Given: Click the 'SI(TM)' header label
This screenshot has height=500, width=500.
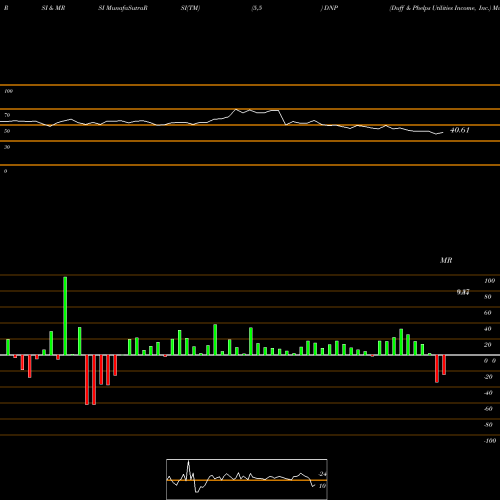Looking at the screenshot, I should [190, 8].
